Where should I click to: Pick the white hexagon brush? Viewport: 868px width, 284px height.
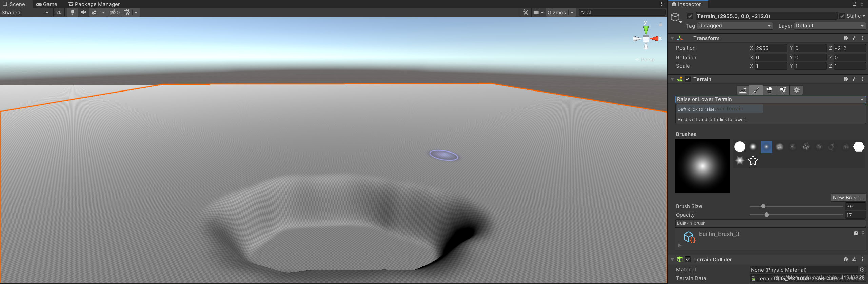click(x=859, y=147)
